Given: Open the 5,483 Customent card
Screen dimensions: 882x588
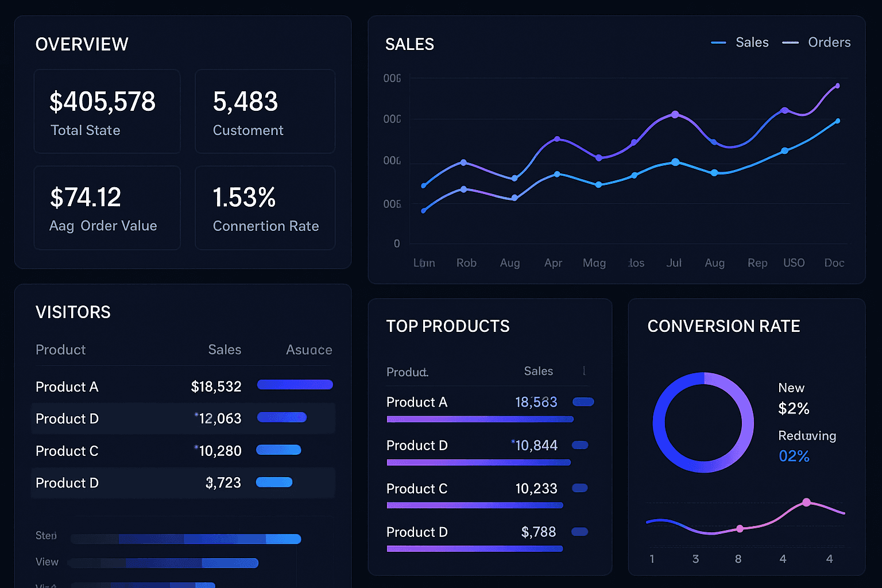Looking at the screenshot, I should (x=265, y=111).
